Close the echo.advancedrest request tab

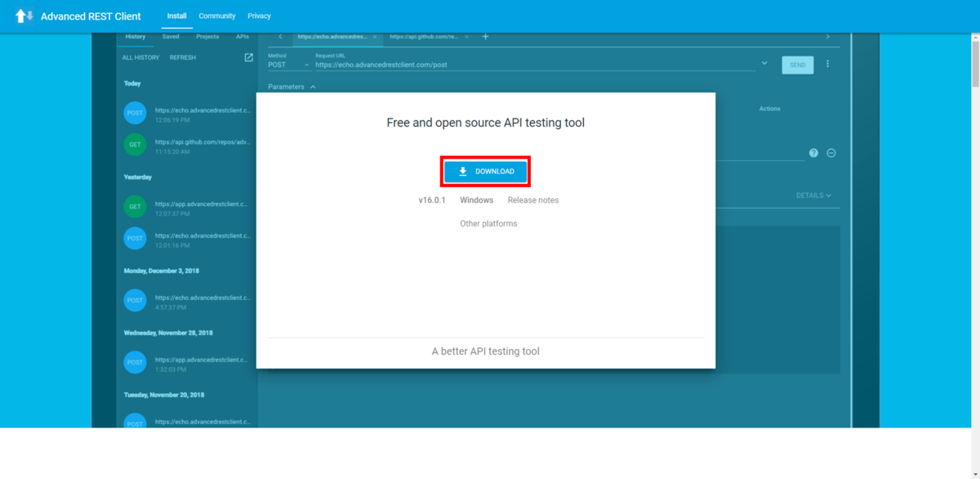(x=375, y=37)
